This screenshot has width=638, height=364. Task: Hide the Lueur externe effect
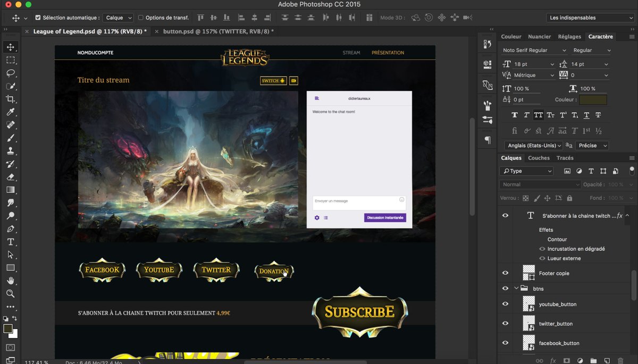point(542,258)
